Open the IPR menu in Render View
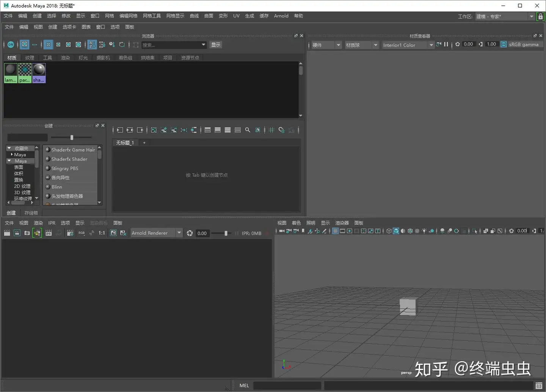546x392 pixels. pyautogui.click(x=52, y=223)
